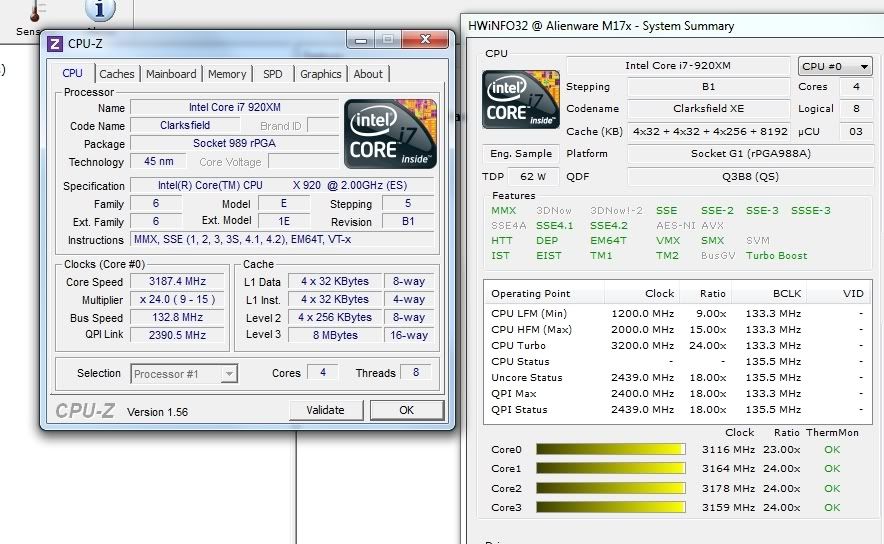This screenshot has height=544, width=884.
Task: Click the Cache (KB) field in HWiNFO32
Action: click(x=709, y=131)
